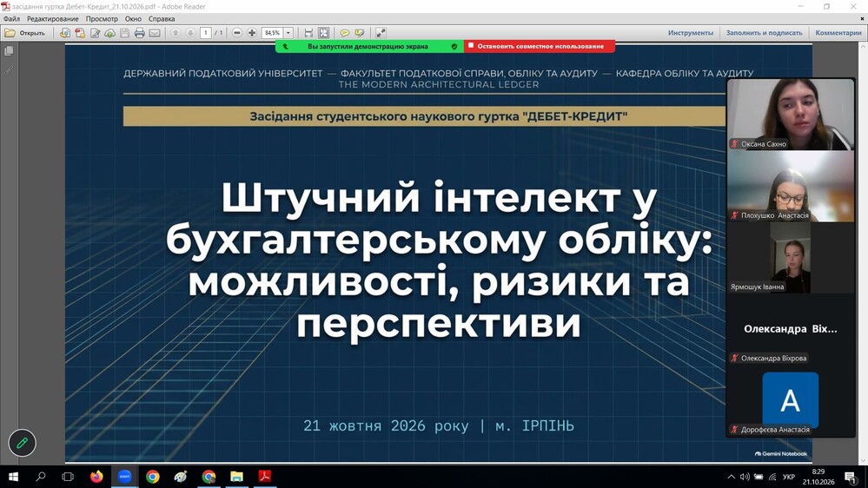Click the read mode expand icon
The width and height of the screenshot is (868, 488).
click(x=381, y=33)
